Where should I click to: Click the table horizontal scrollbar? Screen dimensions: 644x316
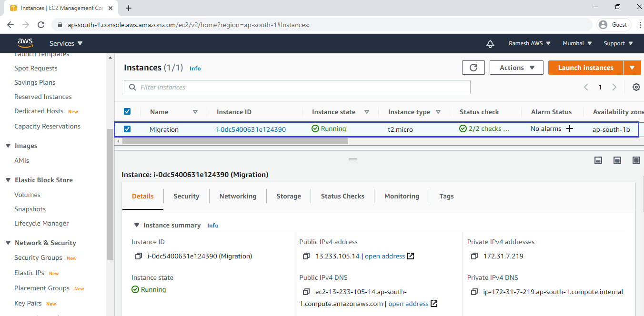click(235, 141)
